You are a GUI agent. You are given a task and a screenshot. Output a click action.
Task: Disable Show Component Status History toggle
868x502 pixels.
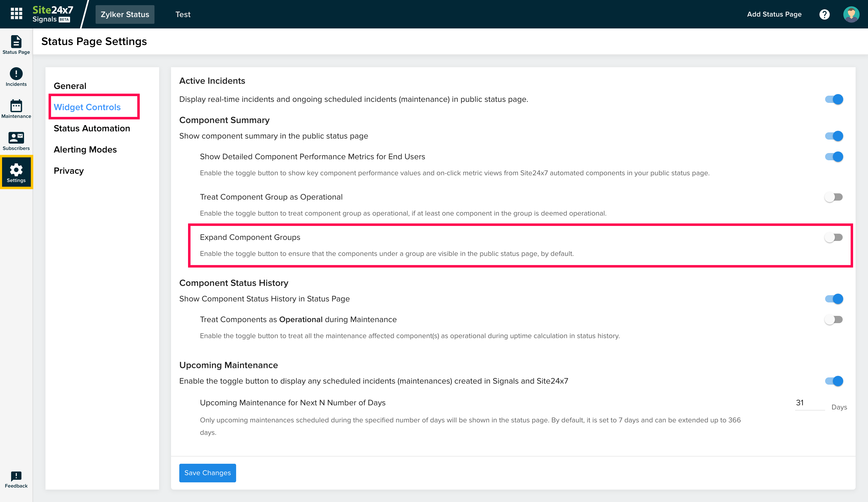[834, 299]
